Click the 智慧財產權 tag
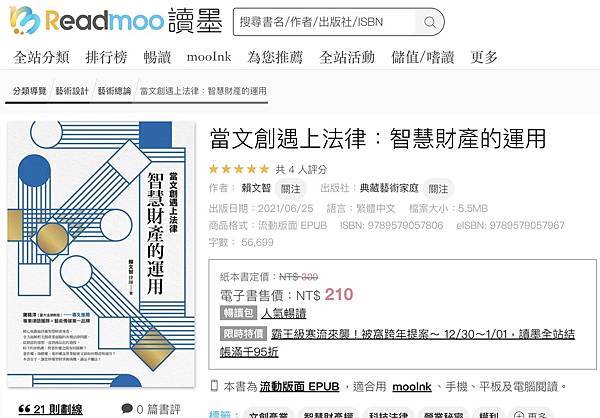This screenshot has width=600, height=418. (x=328, y=414)
